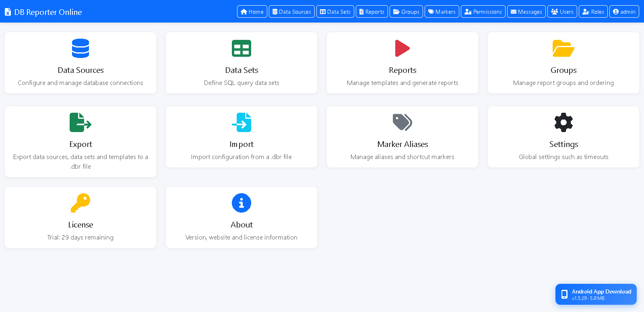This screenshot has width=644, height=312.
Task: Click the gray tags Marker Aliases icon
Action: (x=402, y=122)
